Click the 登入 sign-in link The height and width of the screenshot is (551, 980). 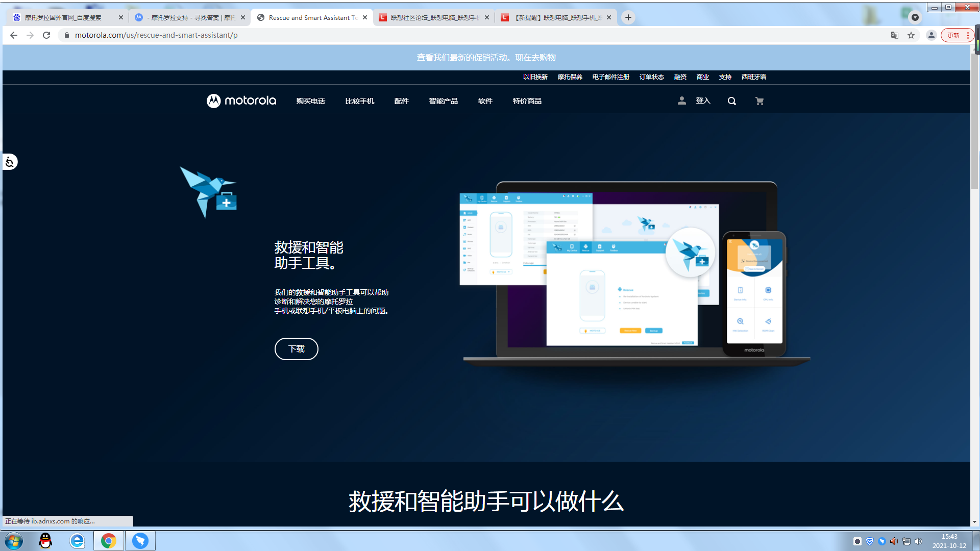[x=703, y=101]
